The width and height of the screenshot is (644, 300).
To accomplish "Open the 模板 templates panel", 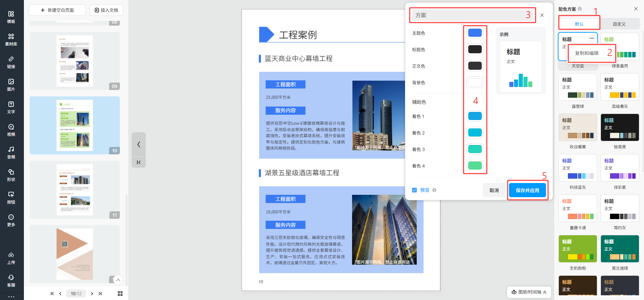I will (x=11, y=17).
